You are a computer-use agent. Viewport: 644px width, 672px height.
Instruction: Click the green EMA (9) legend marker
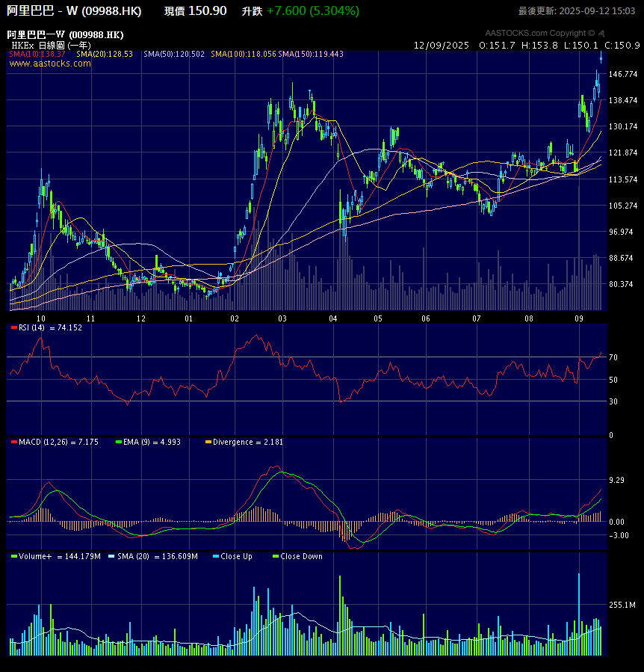tap(119, 442)
